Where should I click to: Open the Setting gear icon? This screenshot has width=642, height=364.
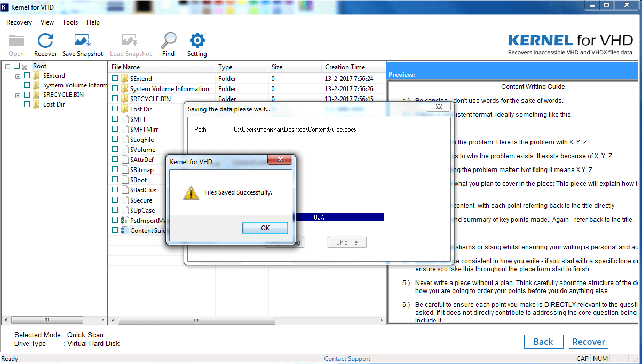pyautogui.click(x=197, y=41)
